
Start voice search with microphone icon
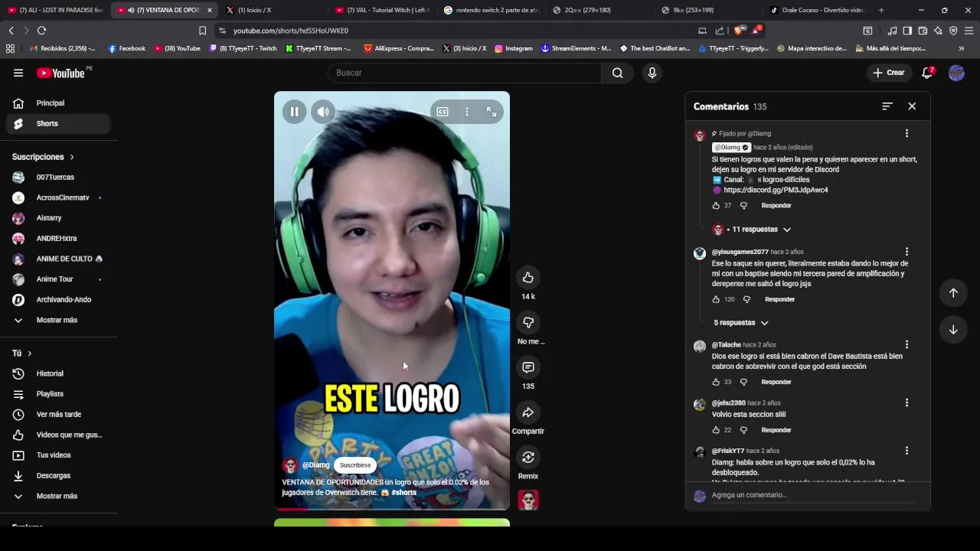tap(652, 73)
